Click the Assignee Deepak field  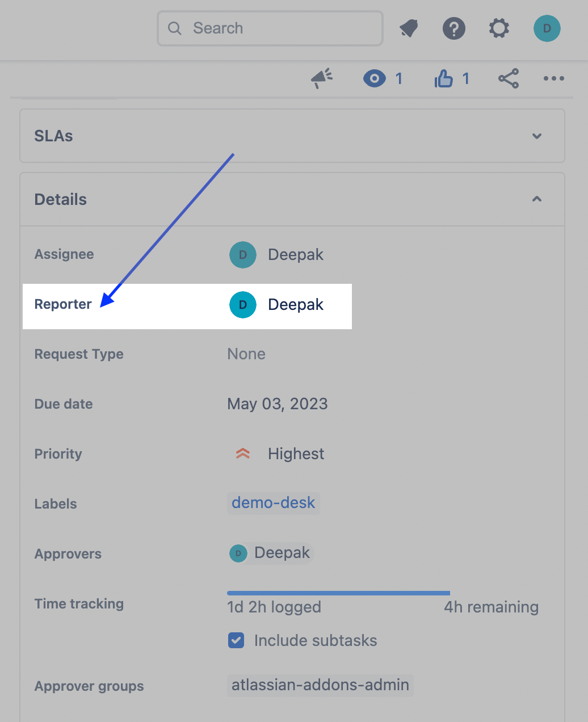(295, 255)
